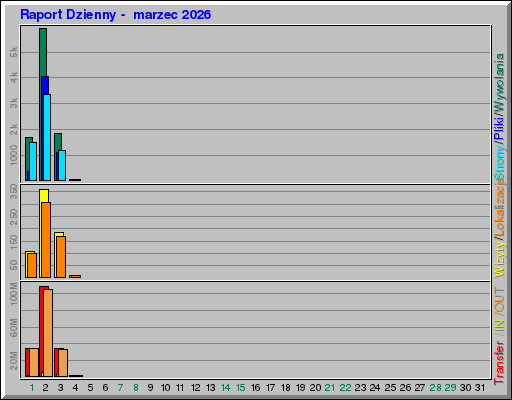Click the orange Lokalizacje bar for day 2

(x=46, y=240)
